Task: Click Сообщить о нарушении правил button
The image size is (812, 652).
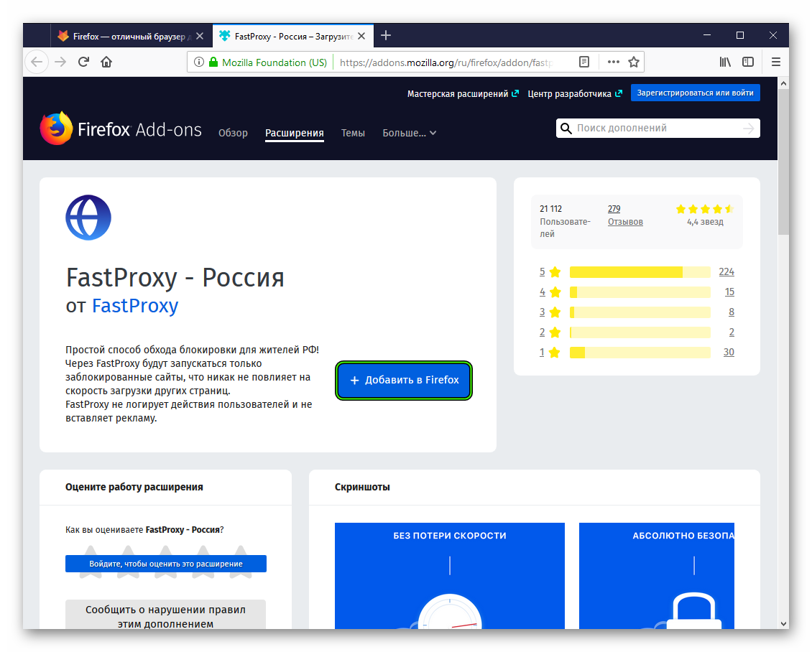Action: coord(166,615)
